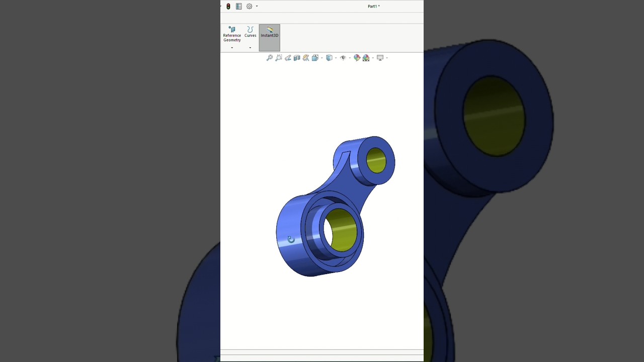Screen dimensions: 644x362
Task: Click the Section View icon
Action: point(297,58)
